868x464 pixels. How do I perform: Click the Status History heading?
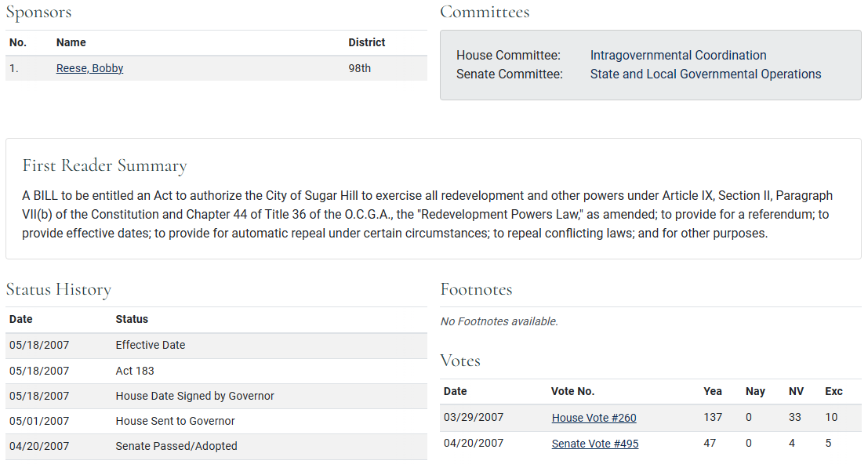click(x=59, y=289)
